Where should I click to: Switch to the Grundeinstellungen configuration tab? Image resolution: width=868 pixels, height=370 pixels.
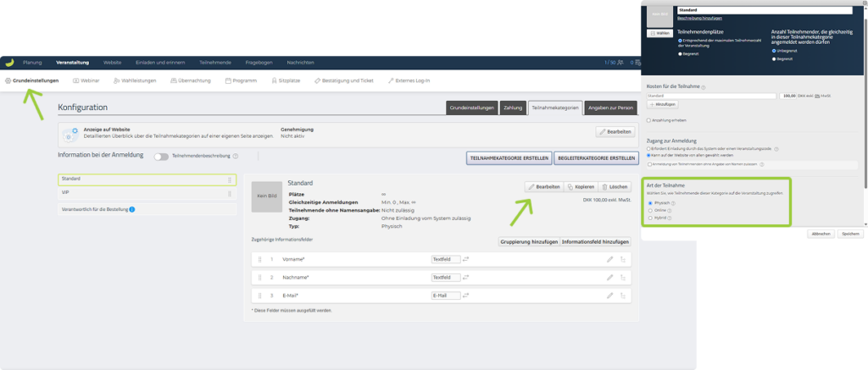point(471,108)
